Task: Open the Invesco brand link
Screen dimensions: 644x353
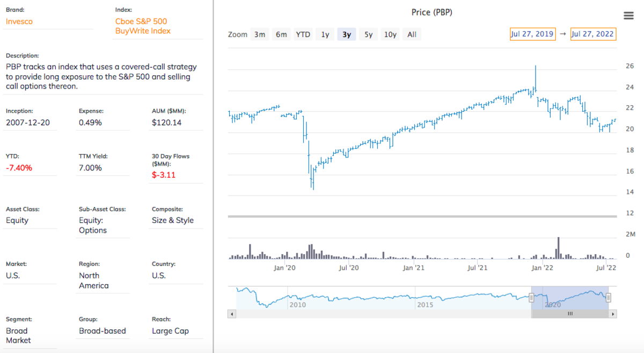Action: click(x=19, y=21)
